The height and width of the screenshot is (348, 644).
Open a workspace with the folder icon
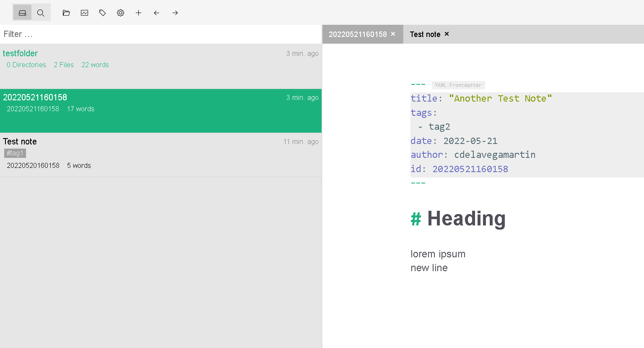coord(66,13)
